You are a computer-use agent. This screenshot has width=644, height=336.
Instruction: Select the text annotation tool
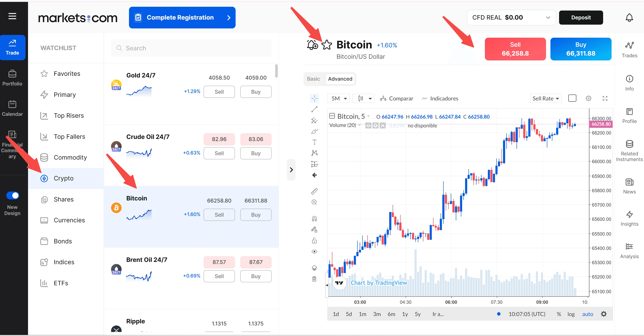point(314,142)
